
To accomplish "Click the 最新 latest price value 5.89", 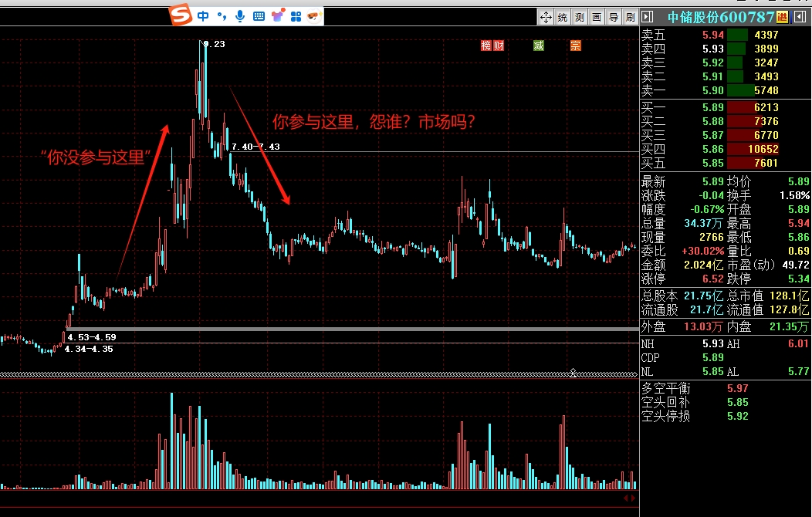I will [713, 181].
